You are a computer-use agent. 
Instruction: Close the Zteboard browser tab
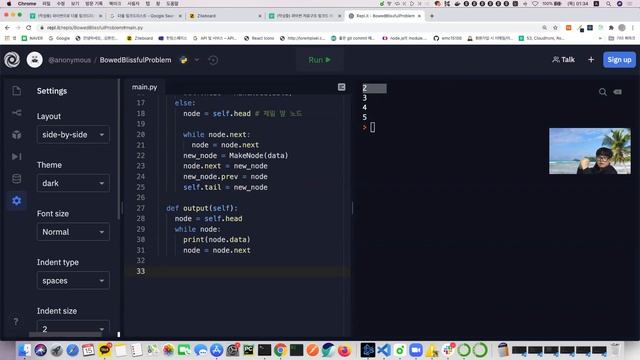coord(260,16)
